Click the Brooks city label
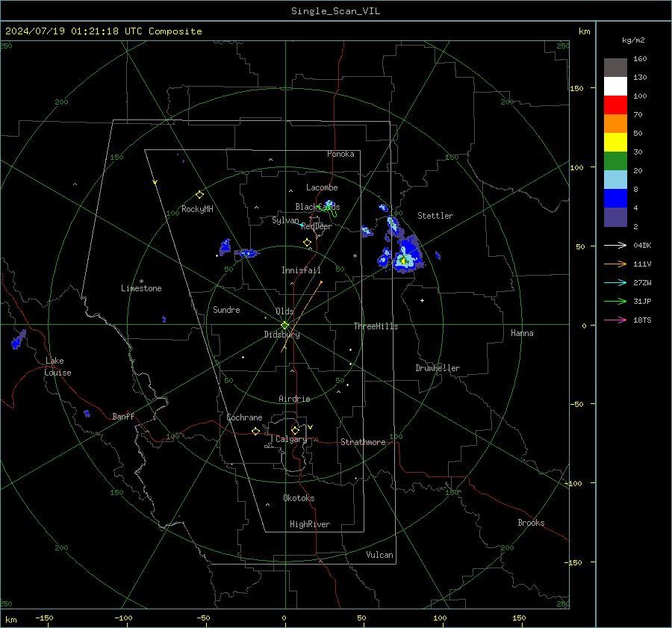The width and height of the screenshot is (672, 628). click(x=531, y=523)
